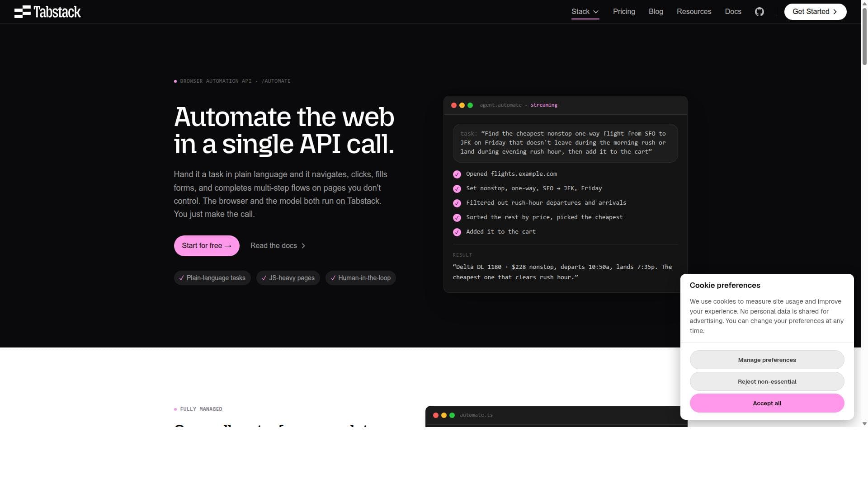868x488 pixels.
Task: Click the Human-in-the-loop chip
Action: 360,278
